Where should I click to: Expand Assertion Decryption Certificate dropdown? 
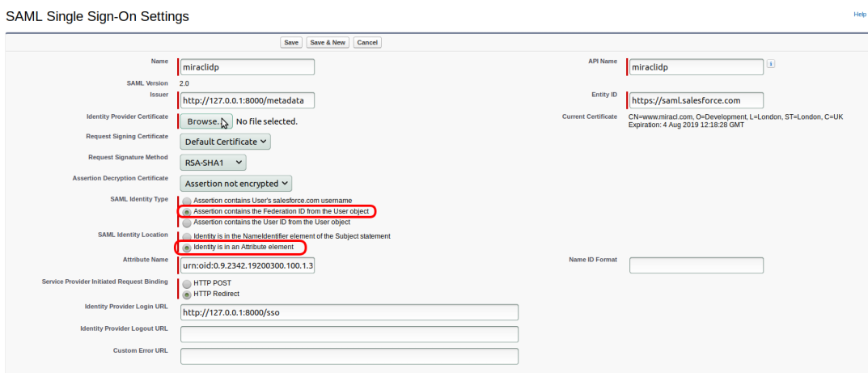236,183
